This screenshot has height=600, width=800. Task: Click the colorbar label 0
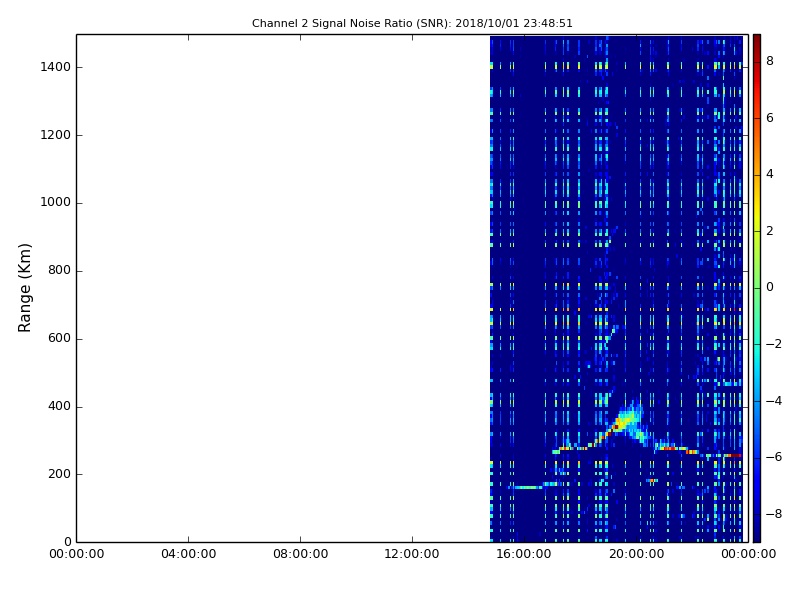[770, 287]
